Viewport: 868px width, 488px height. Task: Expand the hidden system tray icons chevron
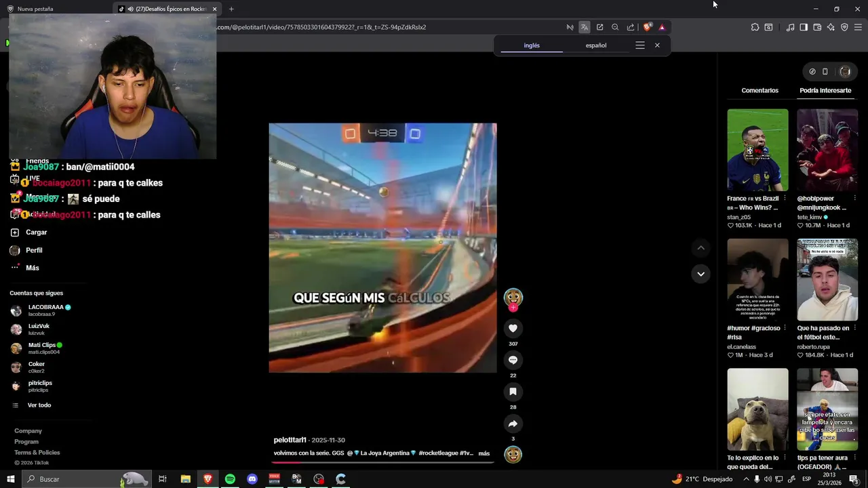(746, 479)
